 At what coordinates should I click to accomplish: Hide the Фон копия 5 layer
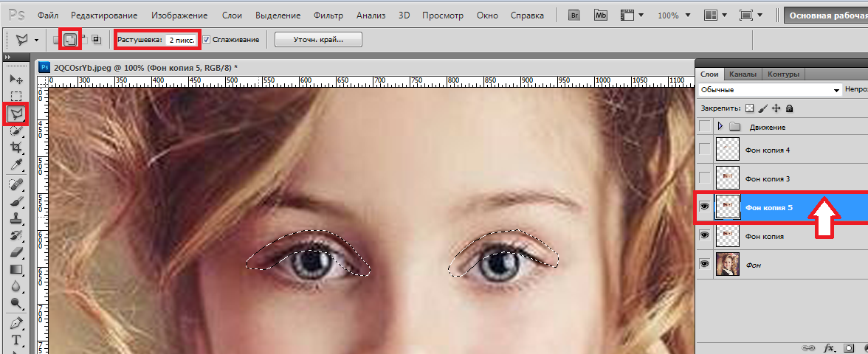705,206
